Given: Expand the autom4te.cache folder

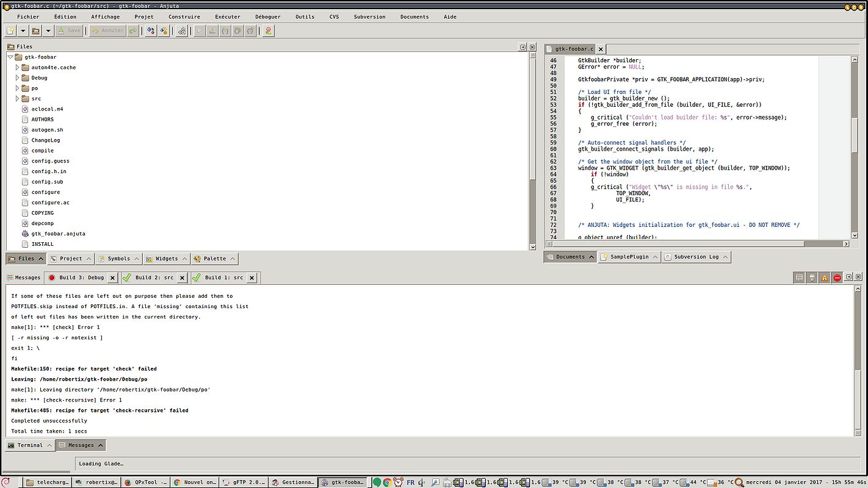Looking at the screenshot, I should (17, 67).
